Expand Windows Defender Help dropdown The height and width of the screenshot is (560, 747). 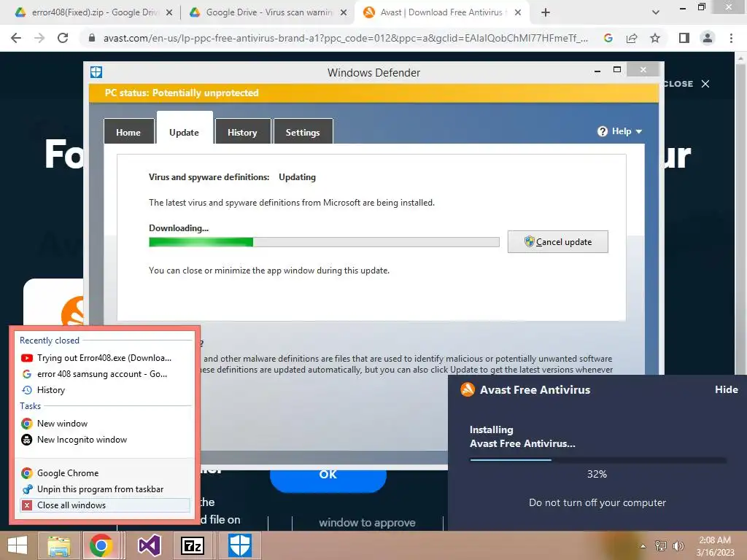pos(620,131)
